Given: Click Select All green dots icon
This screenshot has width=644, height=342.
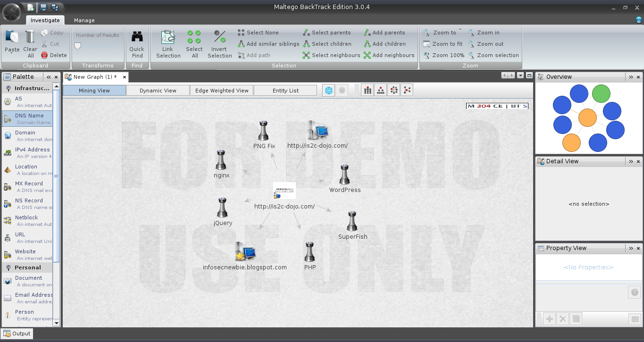Looking at the screenshot, I should coord(194,44).
